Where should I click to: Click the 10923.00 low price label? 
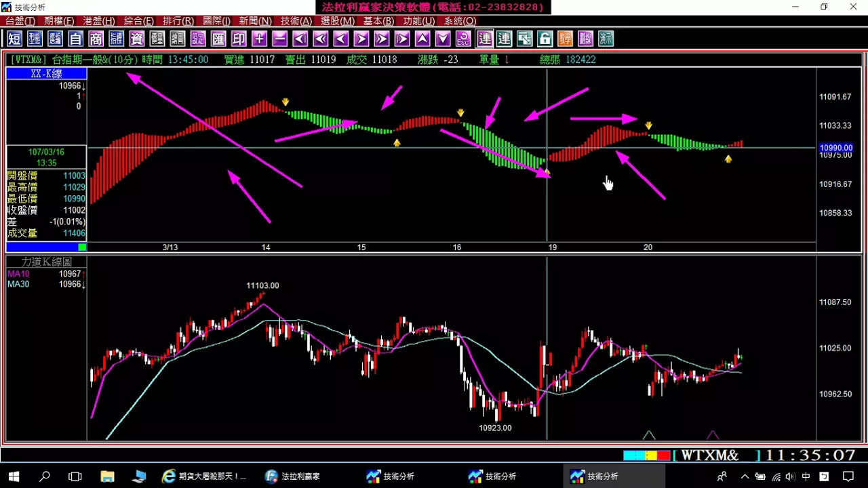[495, 428]
